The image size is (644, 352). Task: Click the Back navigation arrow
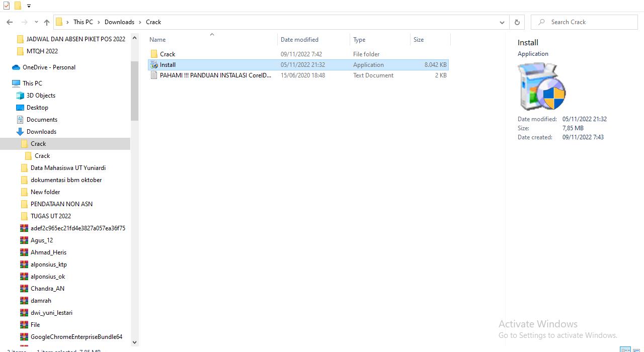[10, 22]
